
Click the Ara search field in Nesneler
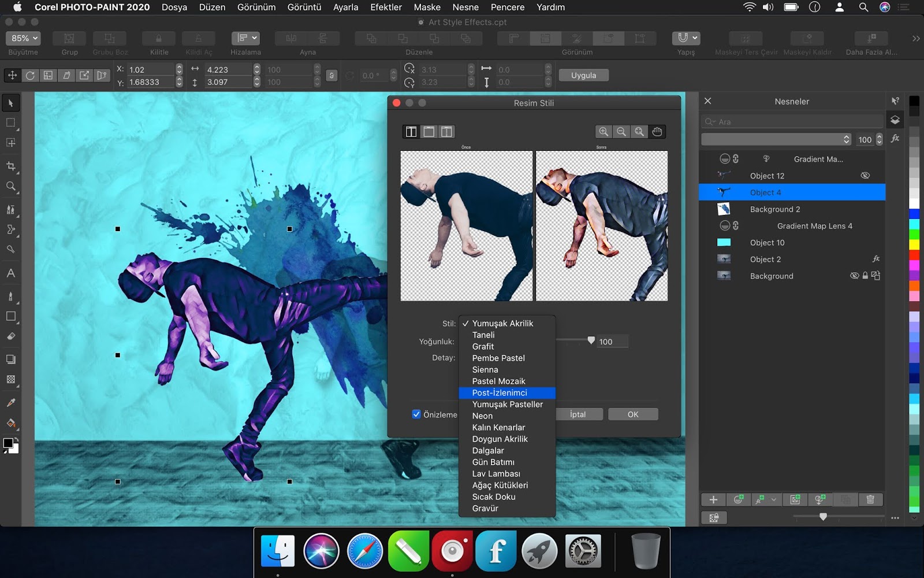(792, 122)
